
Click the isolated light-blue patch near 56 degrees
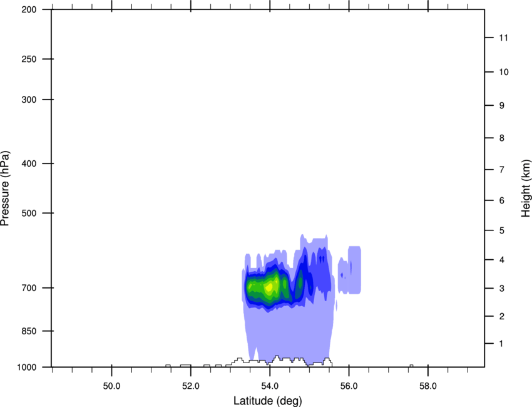coord(349,270)
